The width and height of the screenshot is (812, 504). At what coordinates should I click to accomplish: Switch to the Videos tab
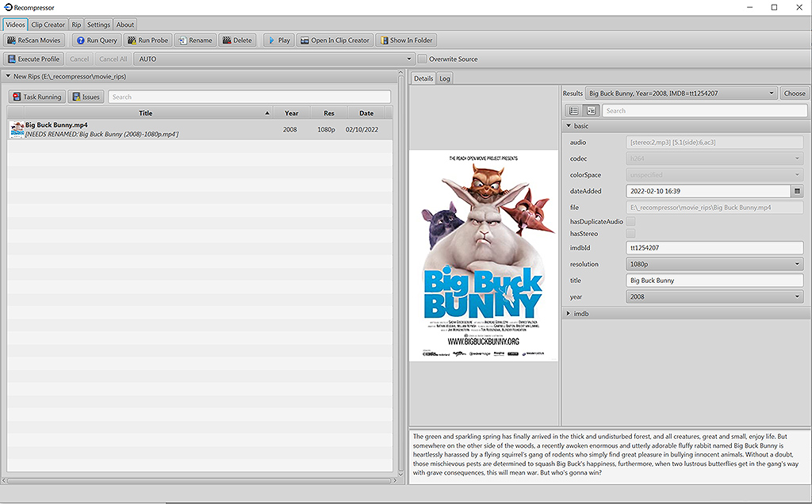click(x=15, y=25)
